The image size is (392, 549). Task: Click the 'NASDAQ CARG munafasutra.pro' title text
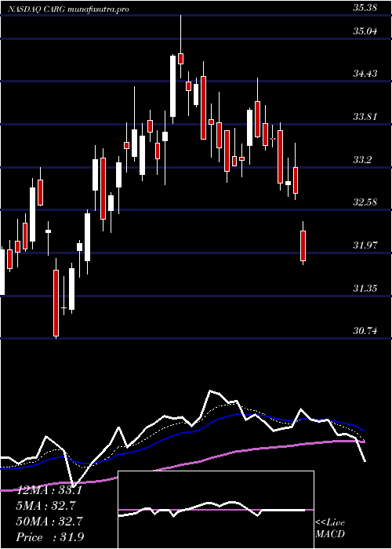click(68, 9)
